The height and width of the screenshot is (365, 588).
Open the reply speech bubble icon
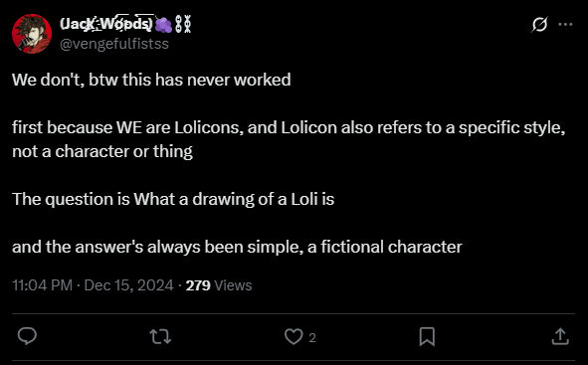click(28, 336)
